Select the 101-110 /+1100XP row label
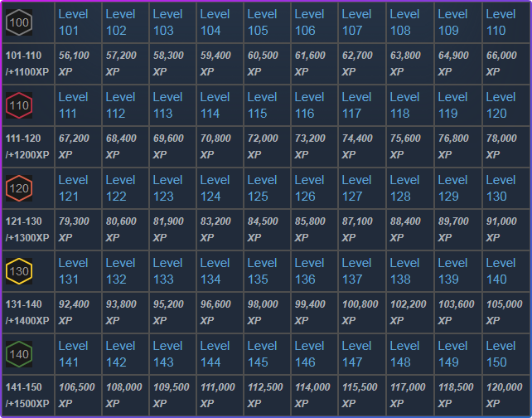The height and width of the screenshot is (418, 532). click(x=27, y=63)
